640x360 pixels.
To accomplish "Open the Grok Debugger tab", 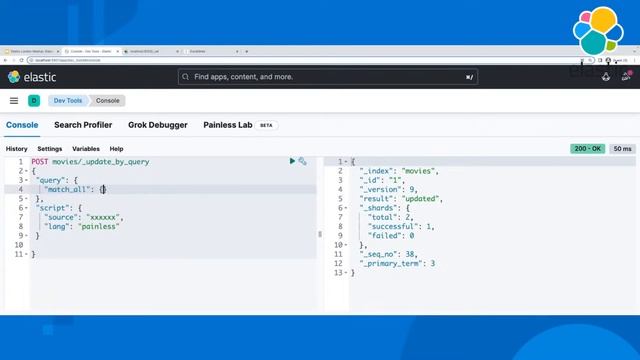I will coord(158,125).
